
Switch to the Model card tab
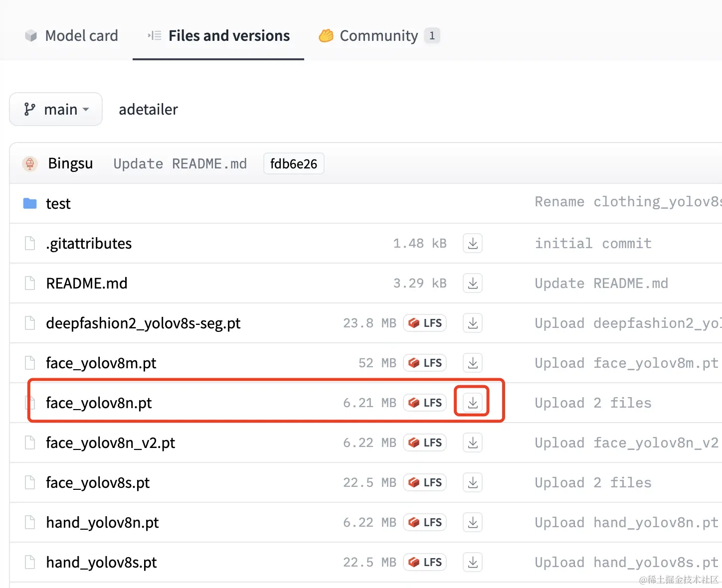pyautogui.click(x=71, y=36)
